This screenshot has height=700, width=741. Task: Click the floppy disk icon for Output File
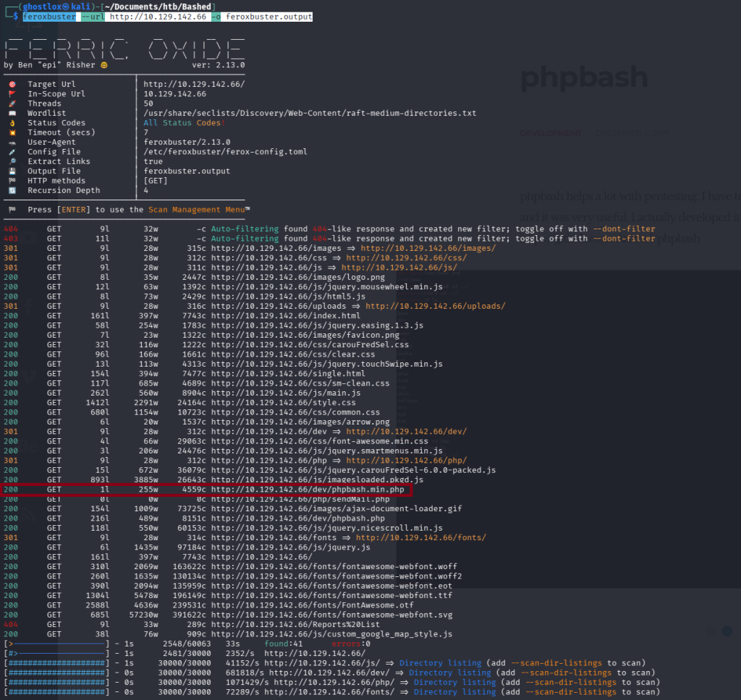[12, 171]
